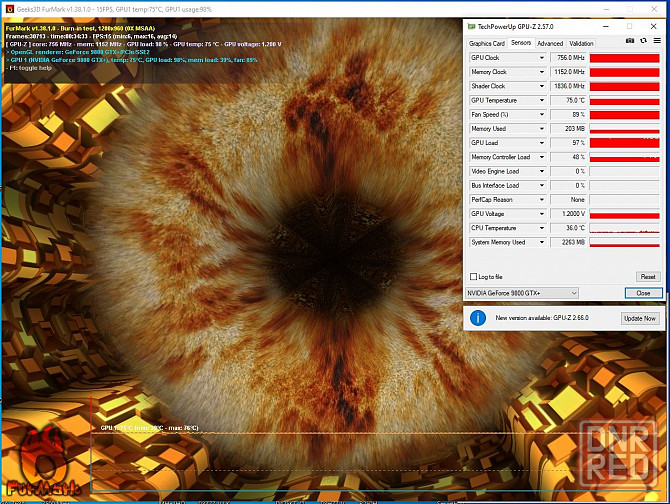The image size is (670, 504).
Task: Click the Reset button
Action: click(x=648, y=277)
